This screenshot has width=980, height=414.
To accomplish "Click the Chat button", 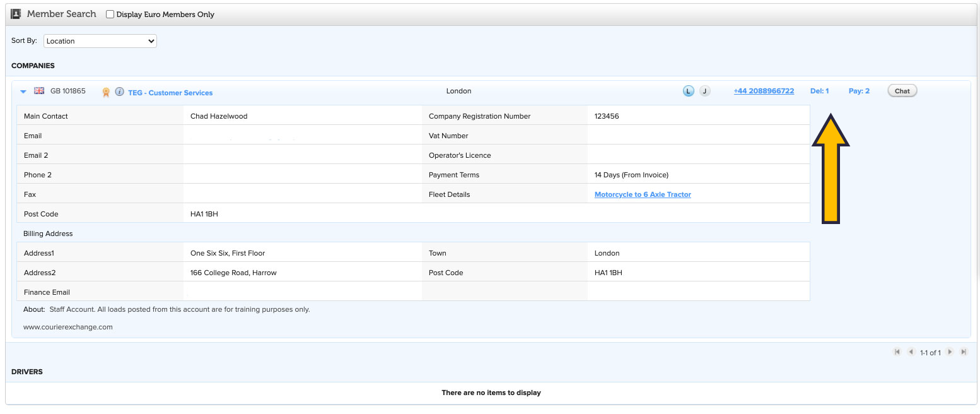I will [902, 91].
